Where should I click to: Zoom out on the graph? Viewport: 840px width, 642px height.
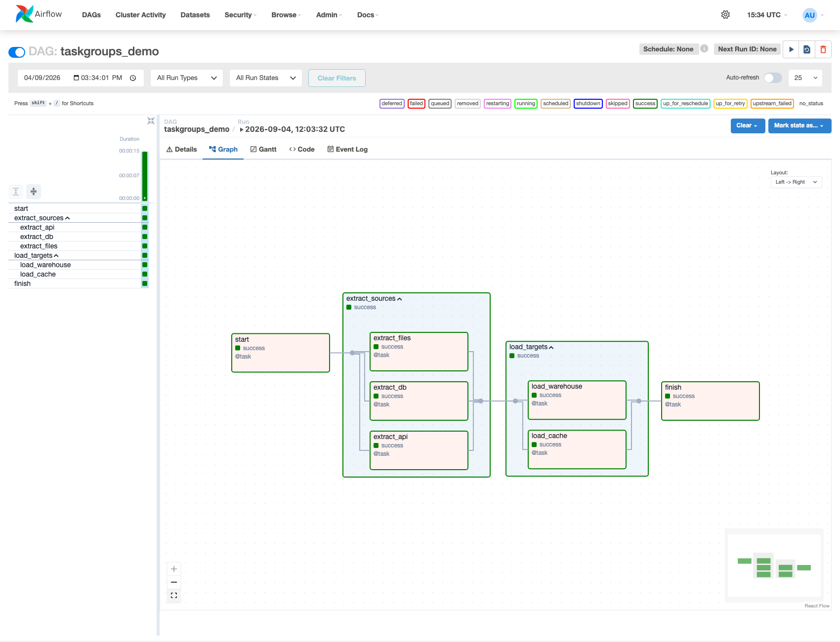click(174, 582)
